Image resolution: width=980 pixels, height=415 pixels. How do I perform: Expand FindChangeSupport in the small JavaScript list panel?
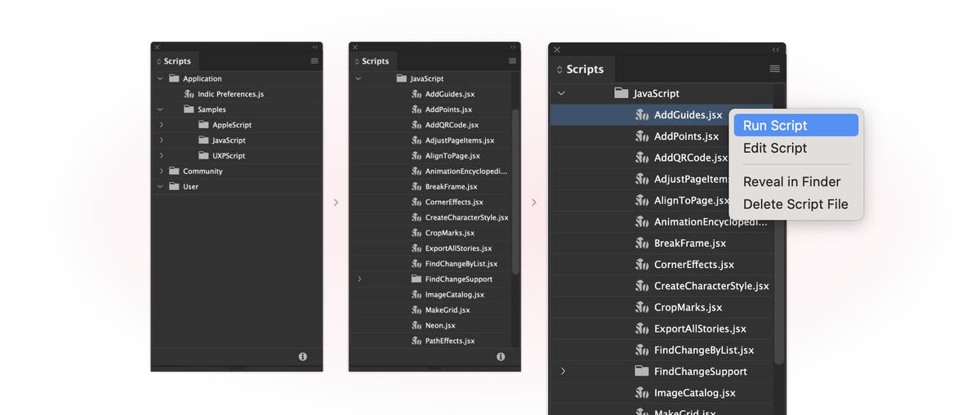pyautogui.click(x=359, y=279)
